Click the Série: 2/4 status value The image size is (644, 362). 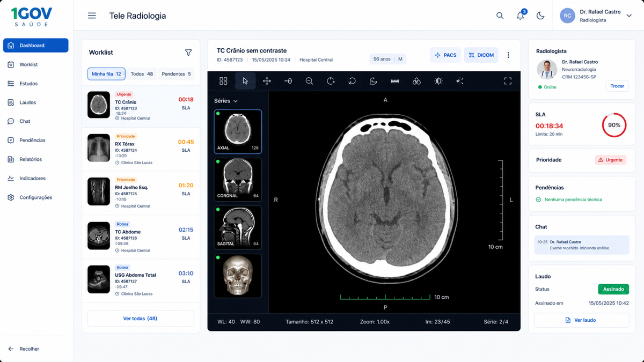[496, 322]
